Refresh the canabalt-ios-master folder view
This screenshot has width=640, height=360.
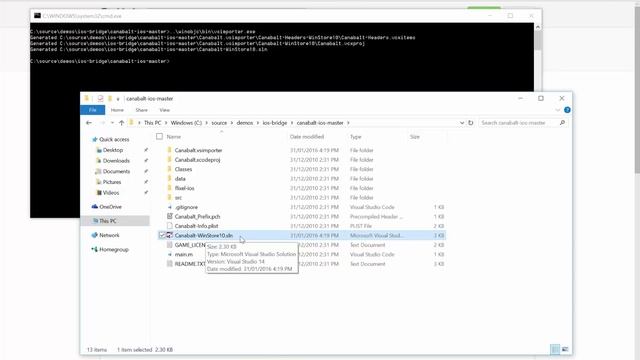(471, 123)
